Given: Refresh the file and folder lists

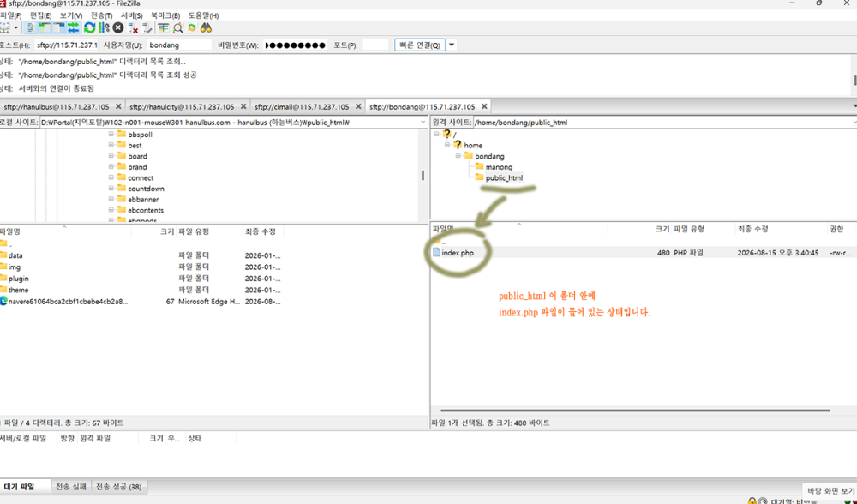Looking at the screenshot, I should pyautogui.click(x=90, y=27).
